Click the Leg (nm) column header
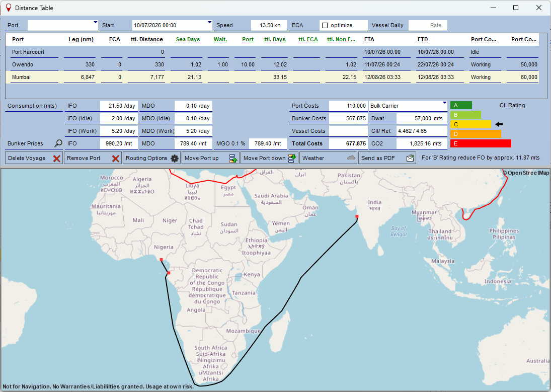This screenshot has width=551, height=392. (x=81, y=39)
